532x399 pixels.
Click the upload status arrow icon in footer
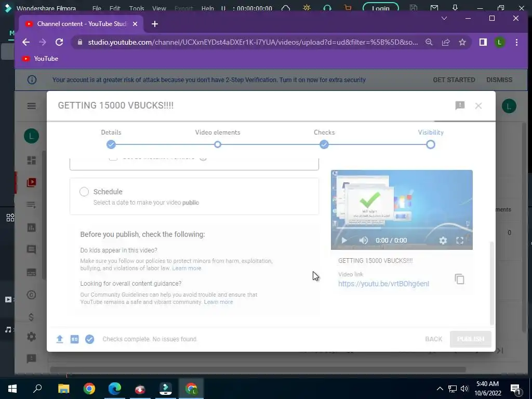(60, 339)
